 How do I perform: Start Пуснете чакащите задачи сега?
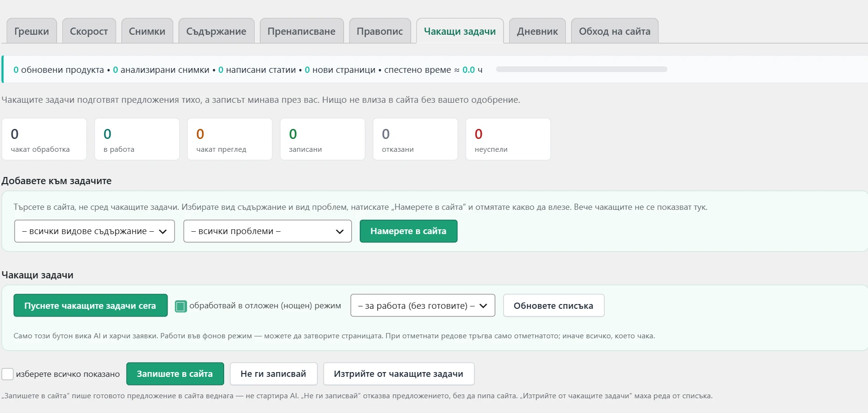[90, 305]
